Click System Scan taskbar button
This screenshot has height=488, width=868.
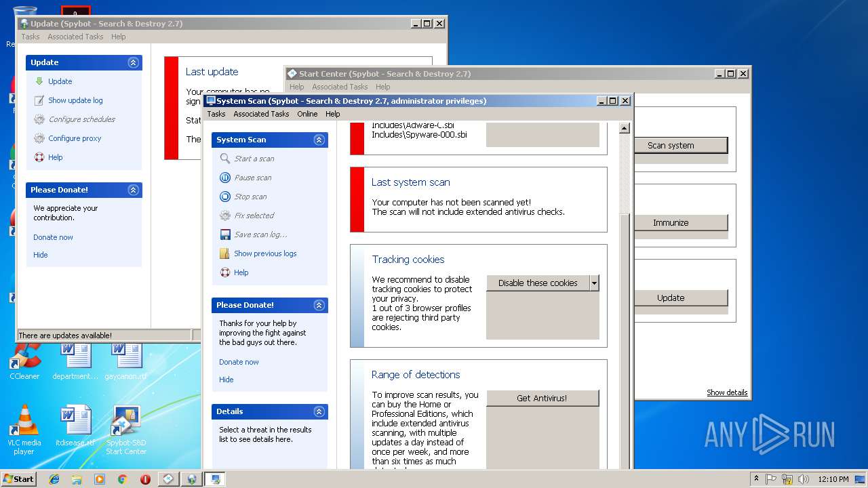pyautogui.click(x=215, y=479)
